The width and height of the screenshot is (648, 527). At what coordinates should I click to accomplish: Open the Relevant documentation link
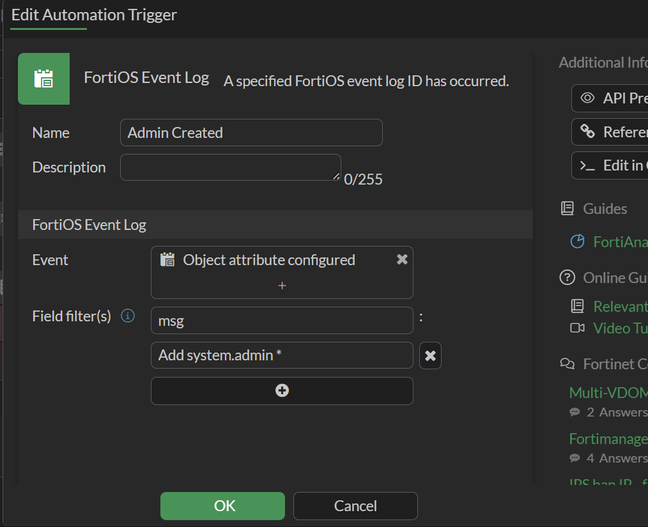(619, 306)
